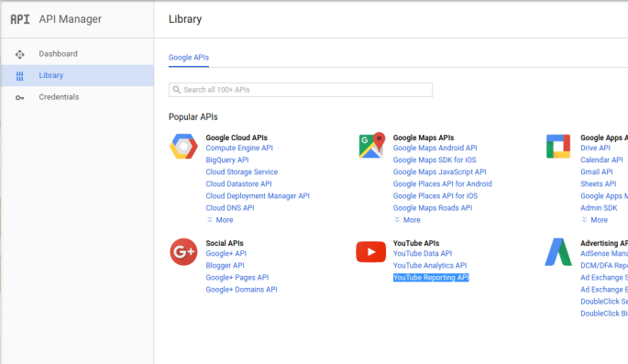Open Google Maps Android API link
The image size is (628, 364).
(435, 148)
